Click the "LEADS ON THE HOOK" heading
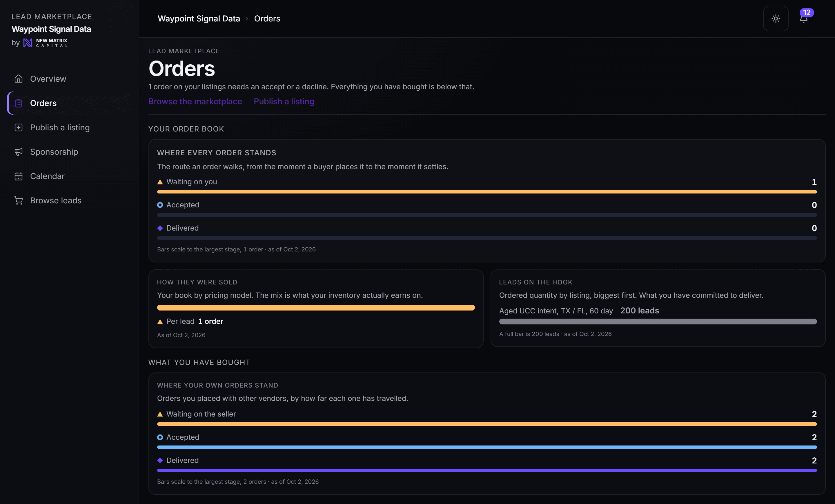835x504 pixels. click(536, 282)
